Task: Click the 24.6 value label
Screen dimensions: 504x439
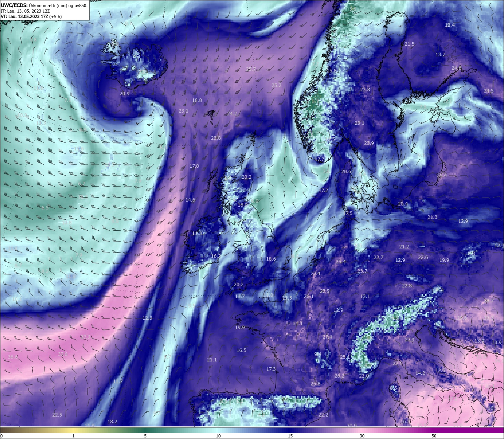Action: pos(456,68)
